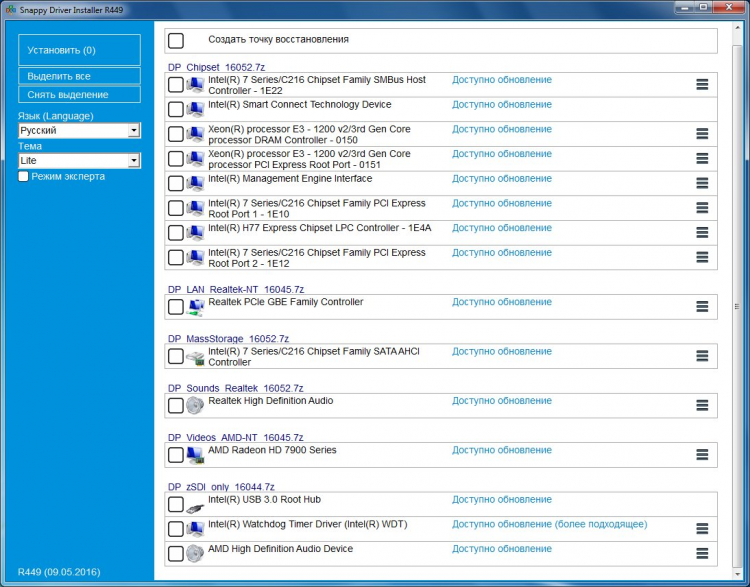Click the DP_Sounds_Realtek_16052.7z pack header
The image size is (750, 587).
[x=235, y=388]
